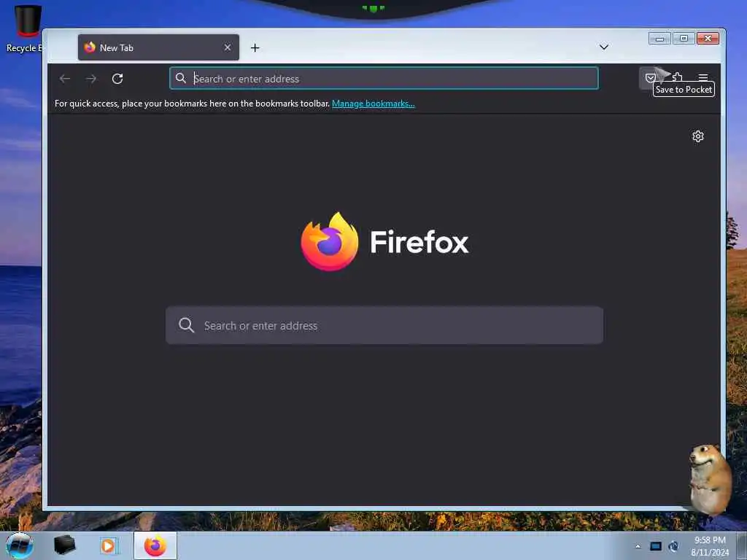
Task: Expand the list all tabs chevron
Action: point(603,47)
